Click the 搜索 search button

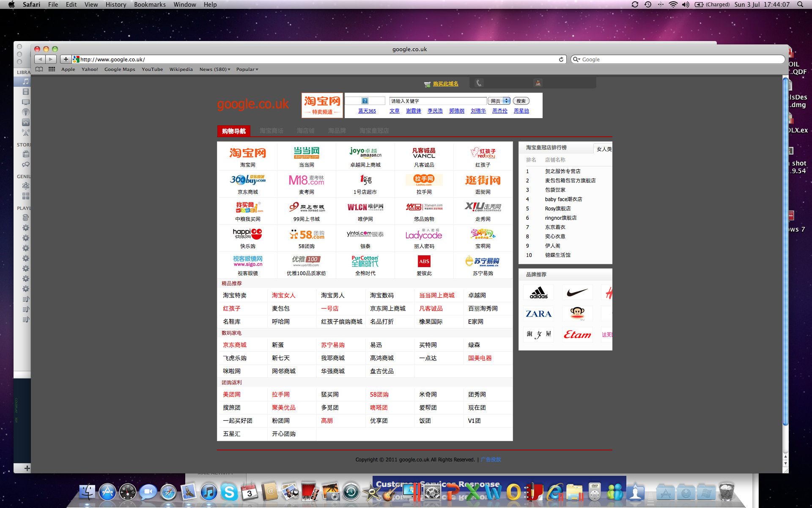tap(521, 101)
